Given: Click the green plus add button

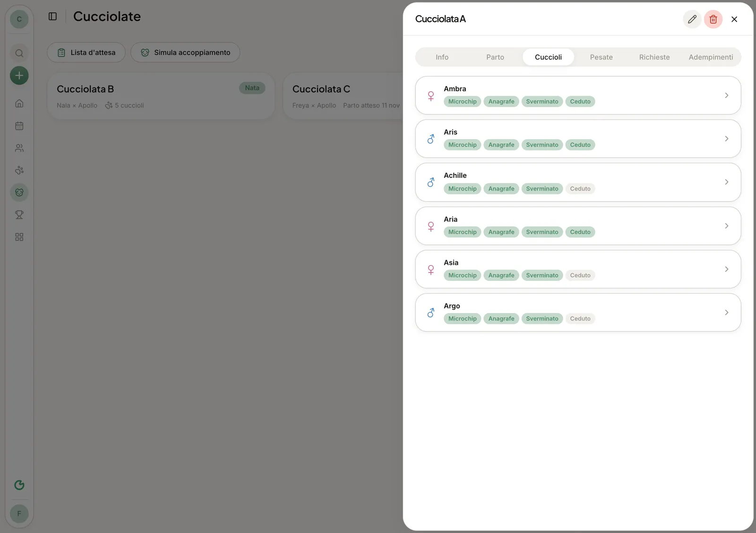Looking at the screenshot, I should coord(19,75).
